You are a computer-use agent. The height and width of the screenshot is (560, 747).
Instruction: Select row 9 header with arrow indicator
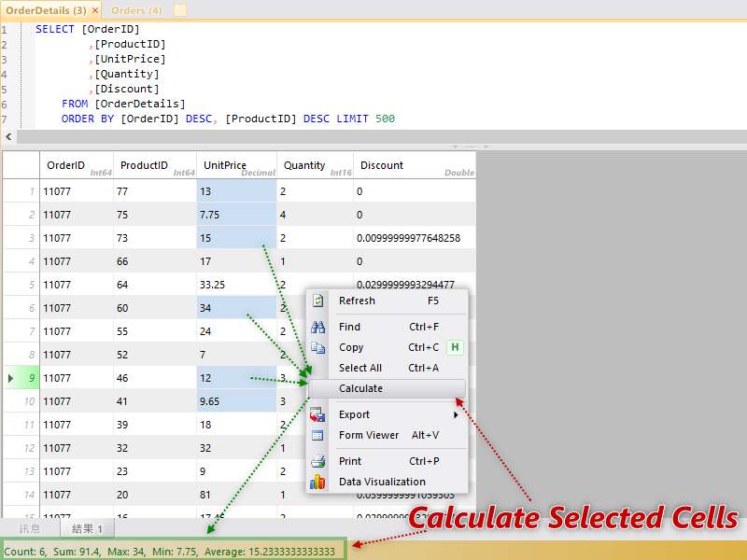(21, 378)
